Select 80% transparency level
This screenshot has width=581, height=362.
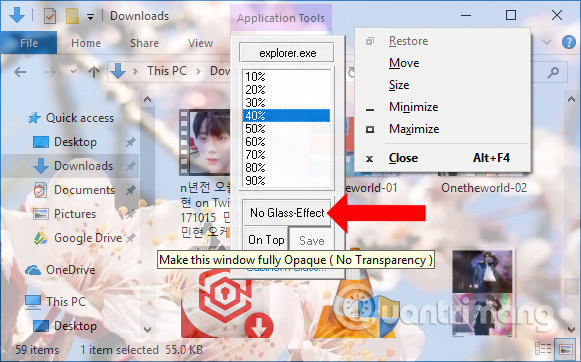coord(286,167)
